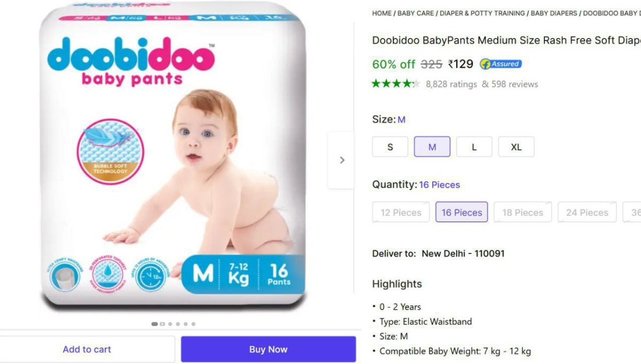This screenshot has height=364, width=641.
Task: Select the second image carousel dot
Action: [x=162, y=324]
